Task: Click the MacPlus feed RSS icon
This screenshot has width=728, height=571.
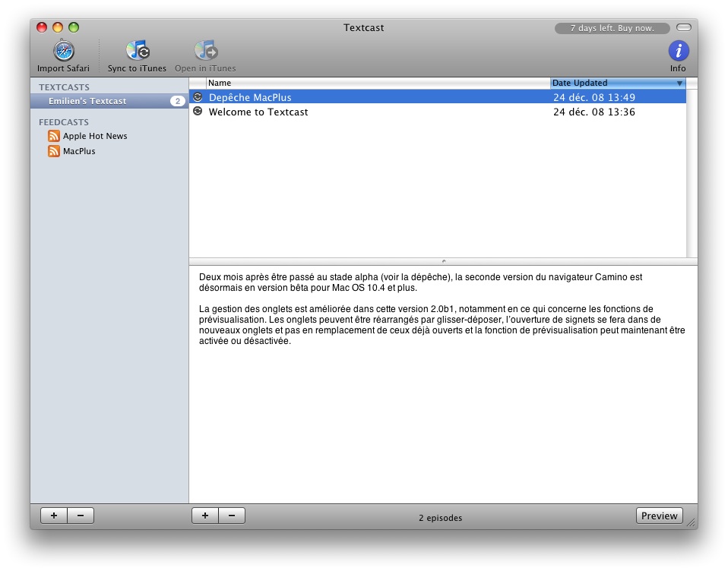Action: coord(54,151)
